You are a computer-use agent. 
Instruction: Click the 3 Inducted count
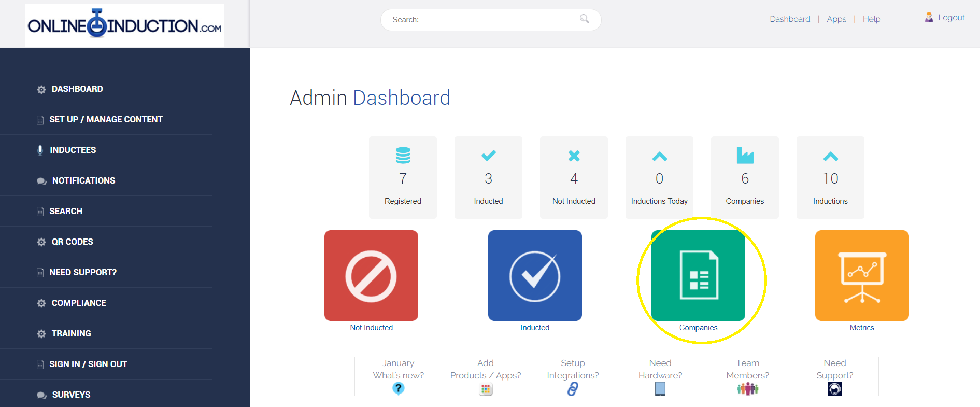(x=488, y=178)
